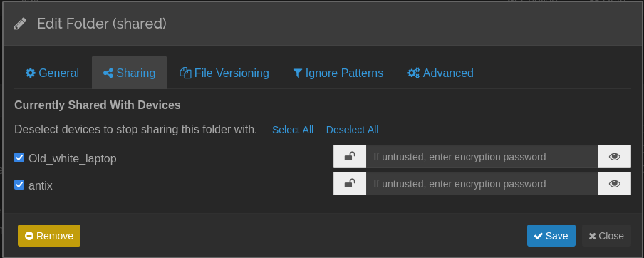This screenshot has width=644, height=258.
Task: Show password with eye for Old_white_laptop
Action: pyautogui.click(x=614, y=157)
